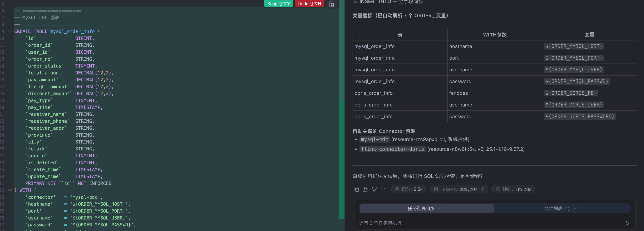Click the `receiver_phone` column line
The image size is (644, 231).
(60, 121)
